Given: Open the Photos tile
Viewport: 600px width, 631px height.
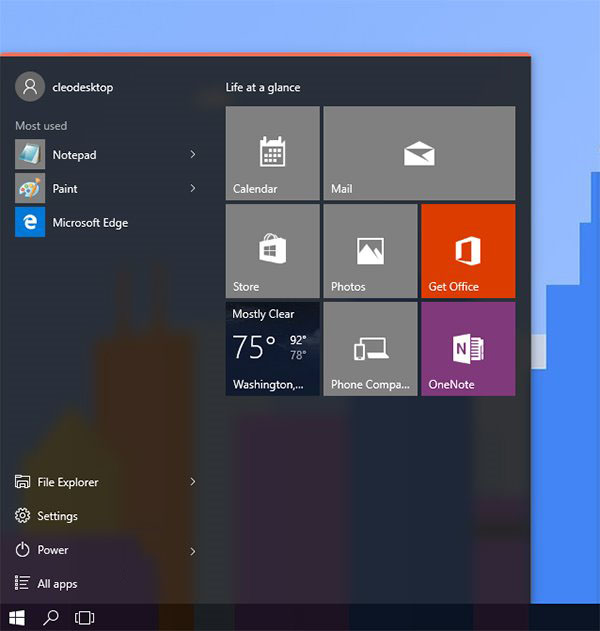Looking at the screenshot, I should 370,251.
